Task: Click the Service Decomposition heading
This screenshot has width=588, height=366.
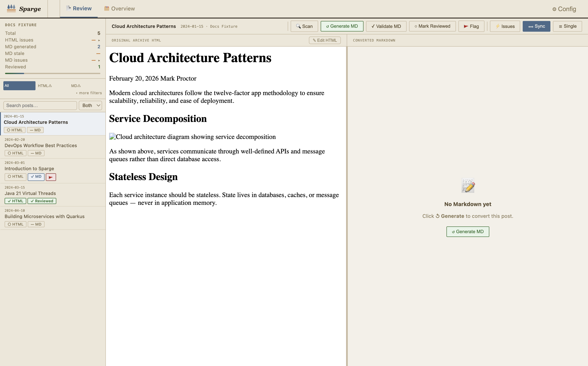Action: (158, 119)
